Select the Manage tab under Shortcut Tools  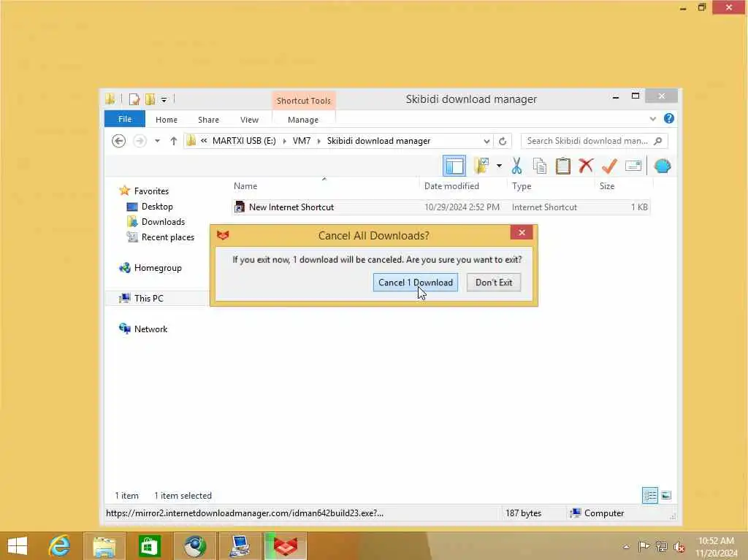(303, 120)
